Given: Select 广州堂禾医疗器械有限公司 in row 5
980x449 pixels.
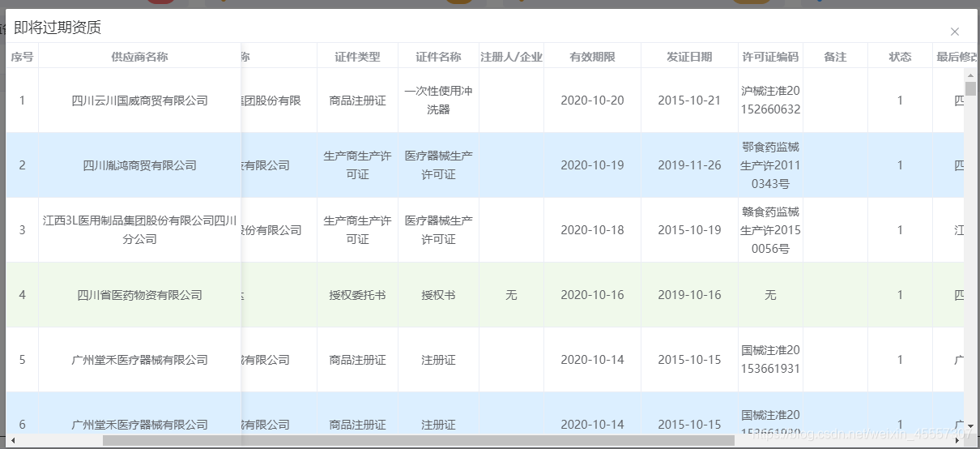Looking at the screenshot, I should [x=139, y=360].
